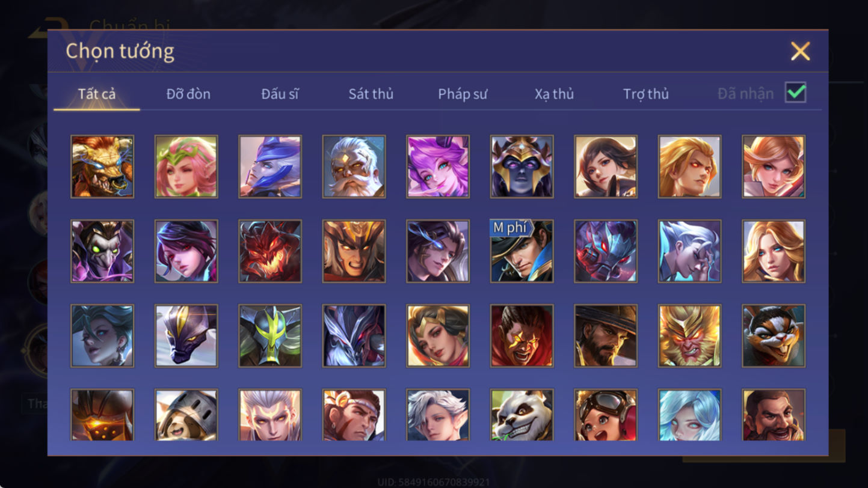868x488 pixels.
Task: Select the 'Đấu sĩ' tab
Action: [x=280, y=94]
